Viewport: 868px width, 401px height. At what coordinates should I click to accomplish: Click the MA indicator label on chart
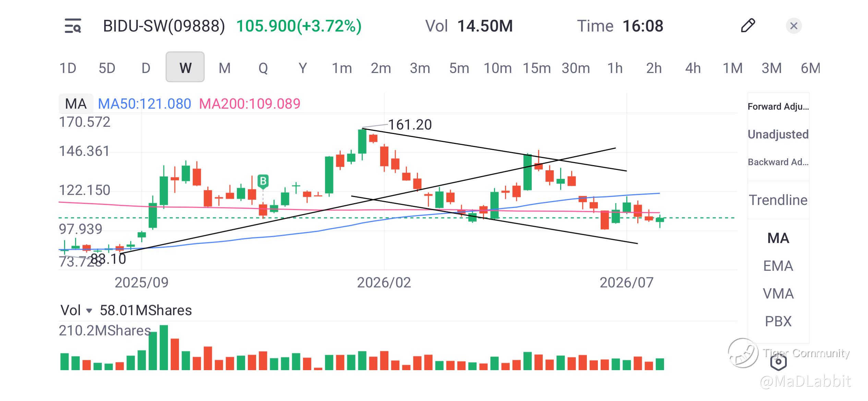pyautogui.click(x=76, y=104)
